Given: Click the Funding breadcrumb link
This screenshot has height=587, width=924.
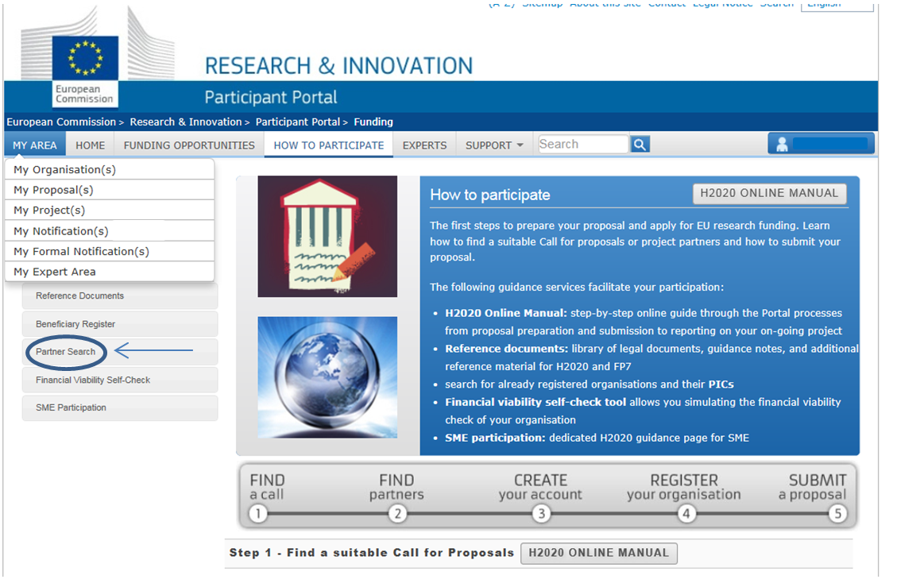Looking at the screenshot, I should 373,122.
